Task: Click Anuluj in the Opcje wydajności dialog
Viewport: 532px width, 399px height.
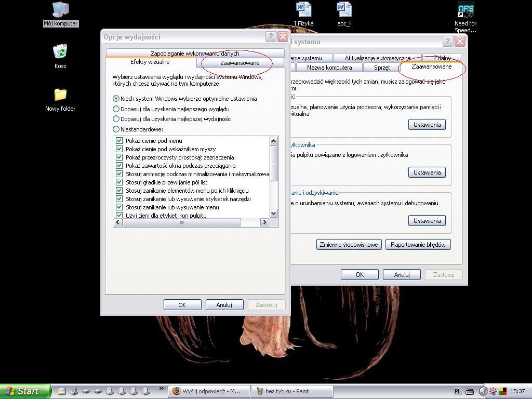Action: tap(224, 305)
